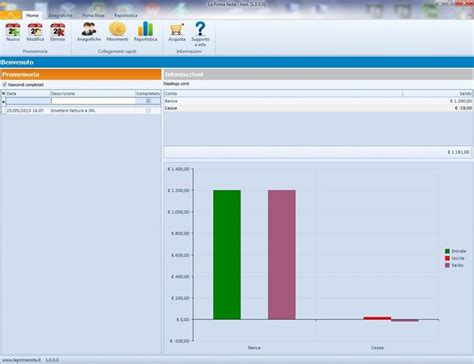Click the green Entrate legend swatch
This screenshot has height=364, width=474.
[447, 251]
